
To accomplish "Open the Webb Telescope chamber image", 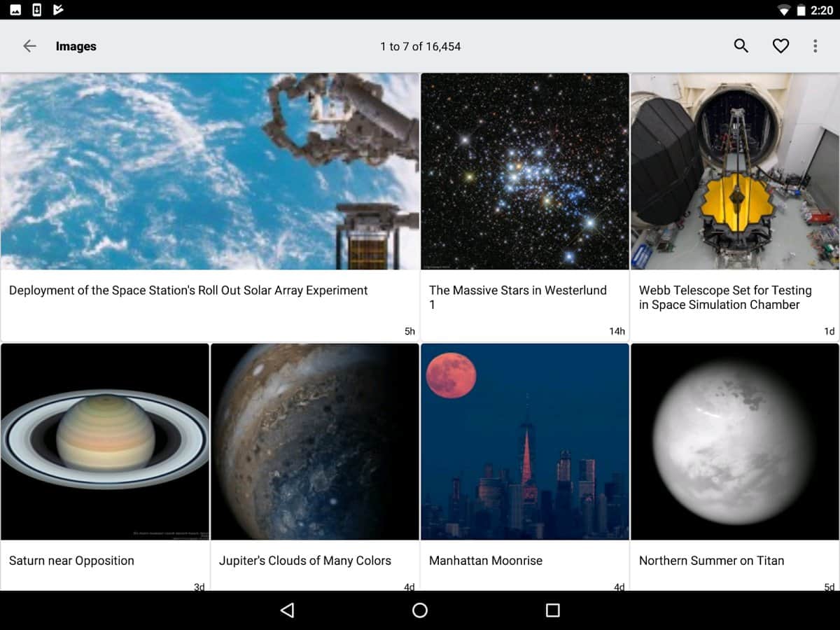I will click(x=735, y=171).
